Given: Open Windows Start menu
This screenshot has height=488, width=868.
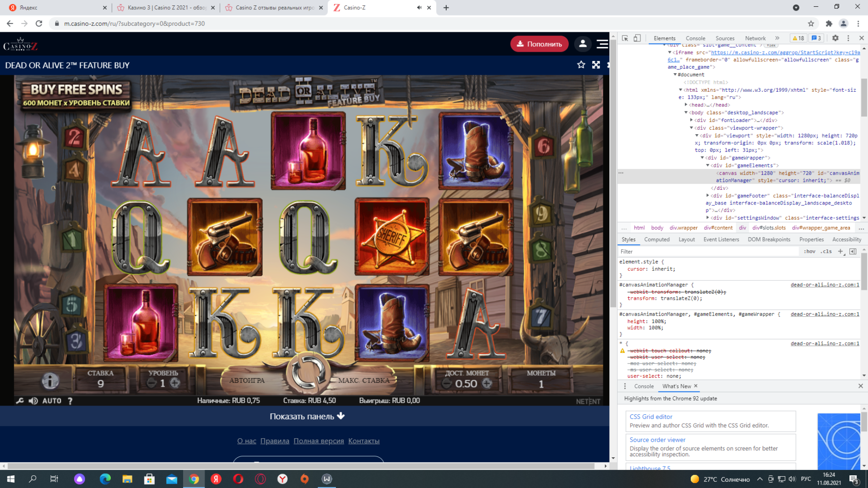Looking at the screenshot, I should 11,479.
